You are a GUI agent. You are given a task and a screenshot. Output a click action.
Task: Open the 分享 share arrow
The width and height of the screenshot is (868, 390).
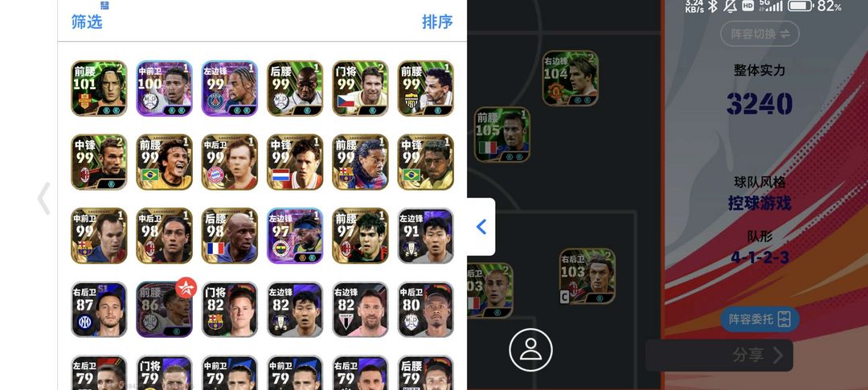758,355
